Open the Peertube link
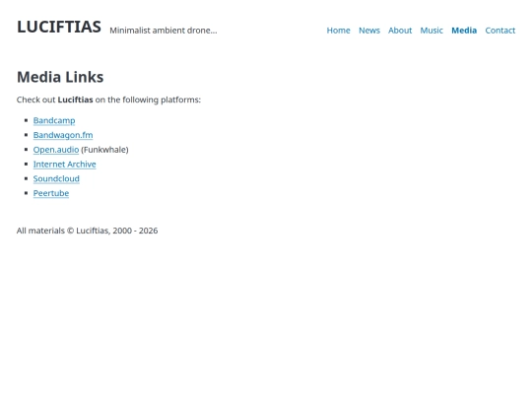 (51, 193)
